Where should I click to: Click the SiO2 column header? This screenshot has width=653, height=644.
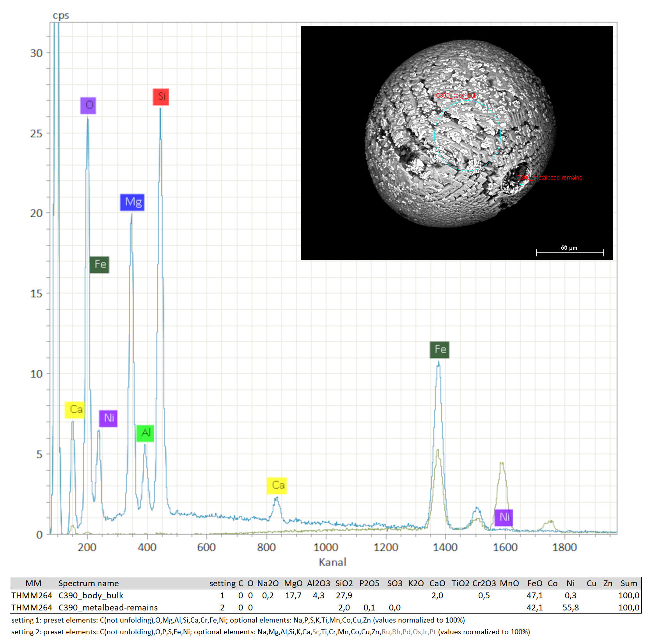pos(344,584)
